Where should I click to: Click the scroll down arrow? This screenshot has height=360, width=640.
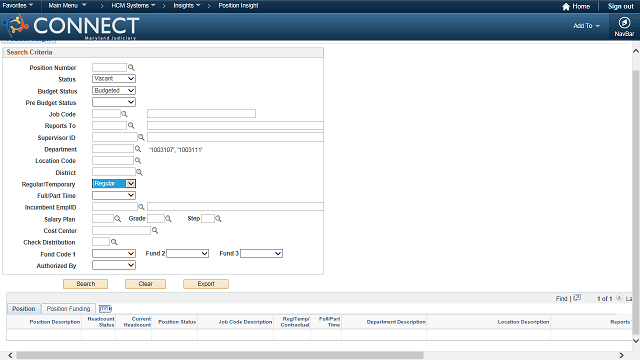pos(636,341)
